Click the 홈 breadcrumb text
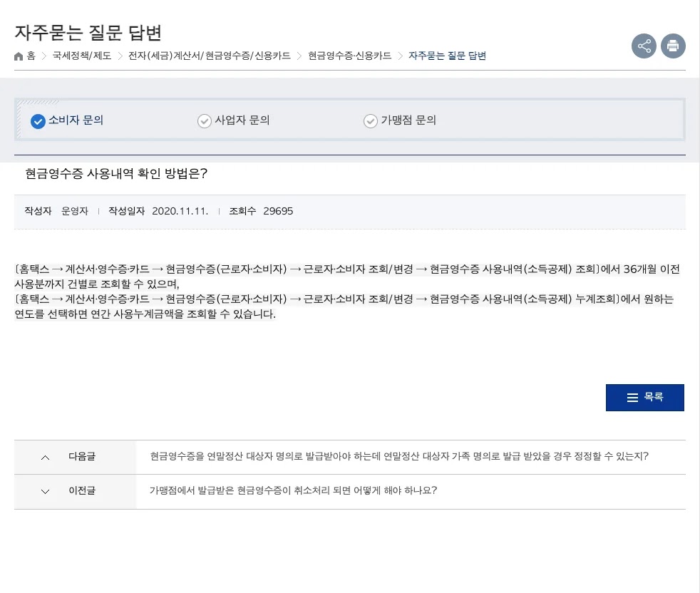The width and height of the screenshot is (700, 593). (31, 56)
